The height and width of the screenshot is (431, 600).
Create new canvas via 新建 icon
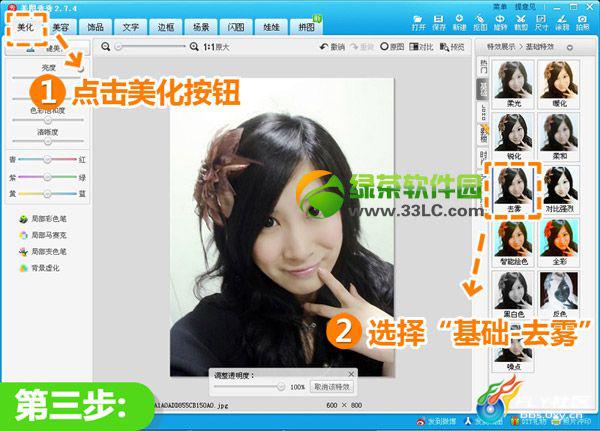pos(459,23)
